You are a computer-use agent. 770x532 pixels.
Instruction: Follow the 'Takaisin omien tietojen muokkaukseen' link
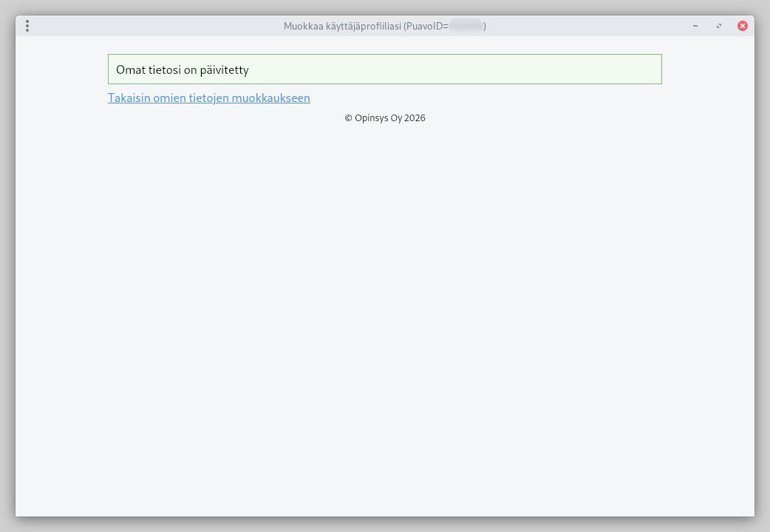208,98
